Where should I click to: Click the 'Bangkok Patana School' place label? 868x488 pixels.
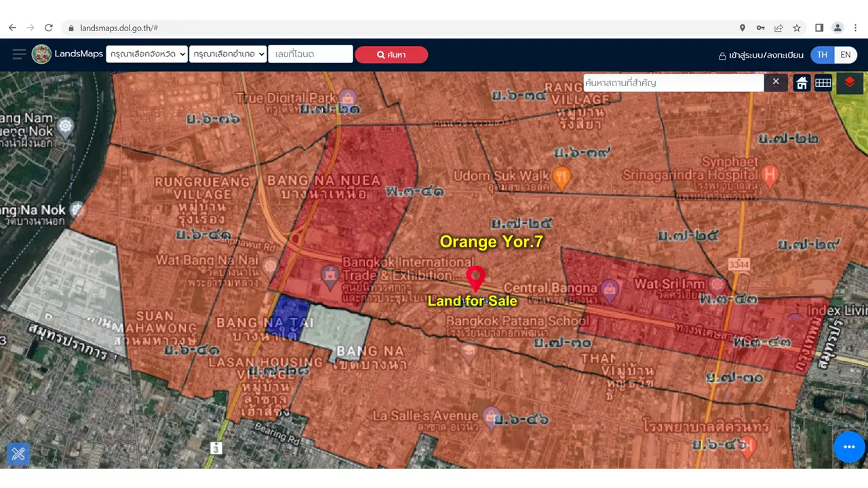coord(517,320)
